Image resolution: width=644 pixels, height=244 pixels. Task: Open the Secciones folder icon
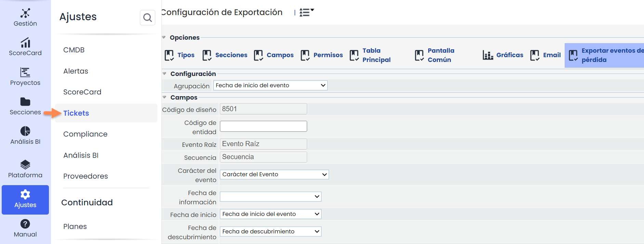pyautogui.click(x=25, y=102)
